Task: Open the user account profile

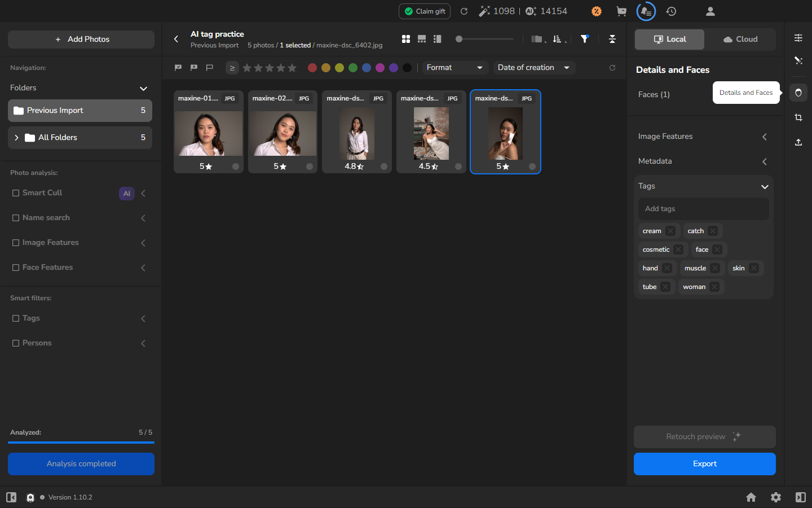Action: (x=710, y=11)
